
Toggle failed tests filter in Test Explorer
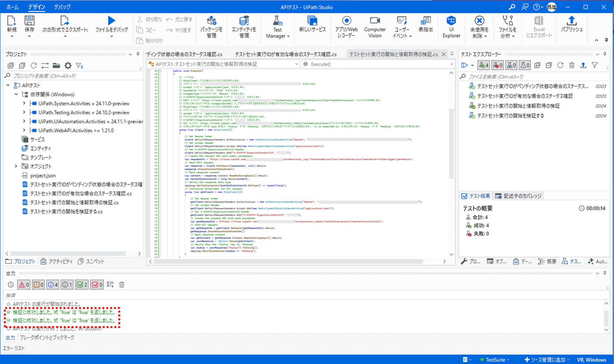tap(497, 65)
